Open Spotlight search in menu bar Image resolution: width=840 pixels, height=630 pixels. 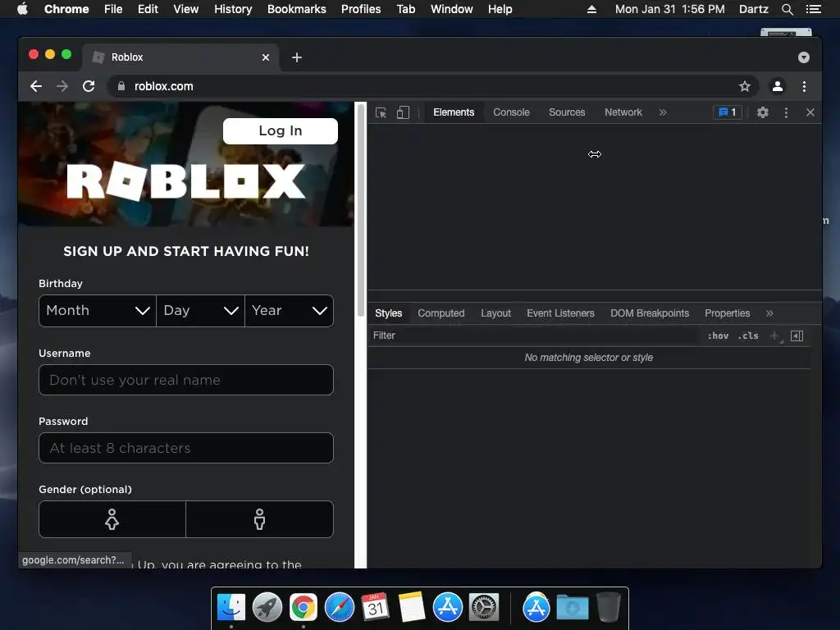(x=787, y=9)
